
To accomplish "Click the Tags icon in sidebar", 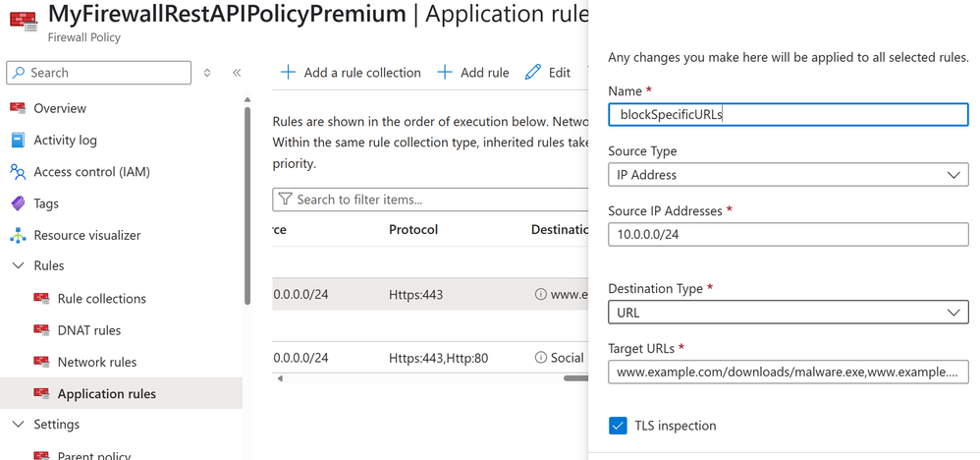I will pyautogui.click(x=18, y=203).
